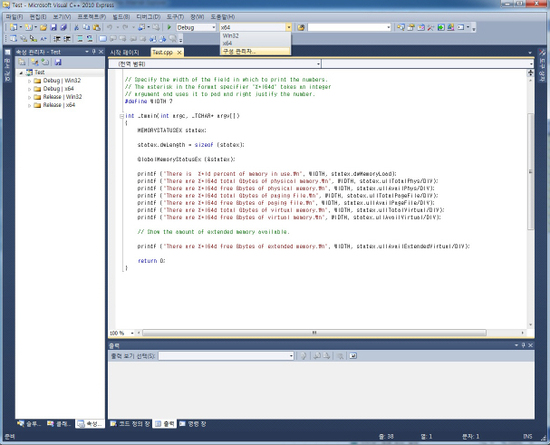Click the Toolbox wrench toolbar icon

431,27
